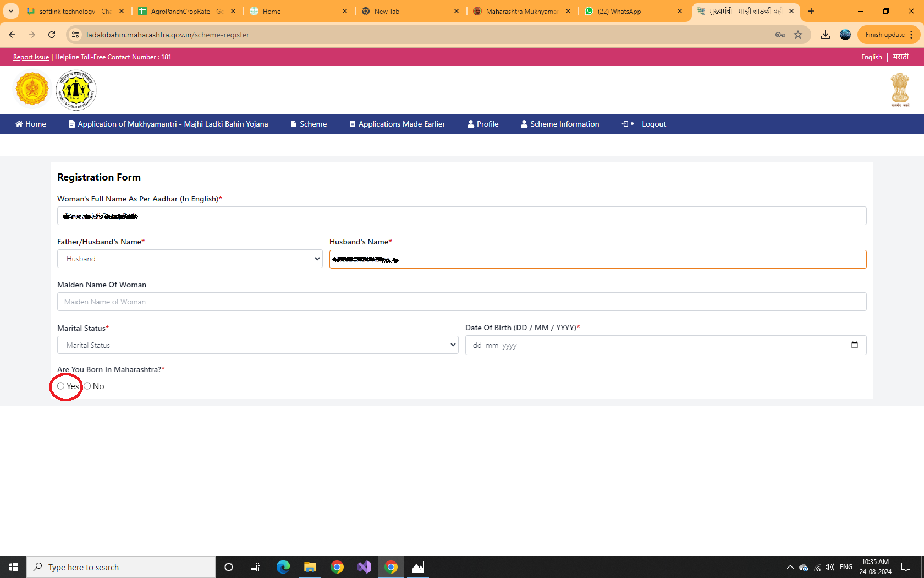Click the Report Issue link
The height and width of the screenshot is (578, 924).
31,57
